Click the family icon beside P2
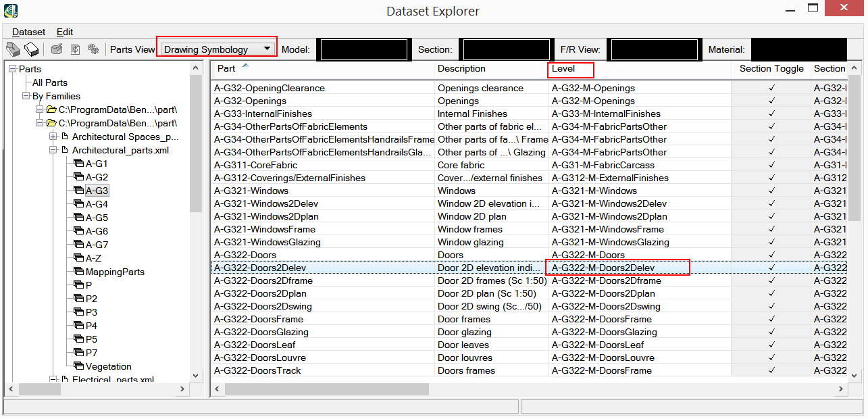868x419 pixels. (78, 299)
